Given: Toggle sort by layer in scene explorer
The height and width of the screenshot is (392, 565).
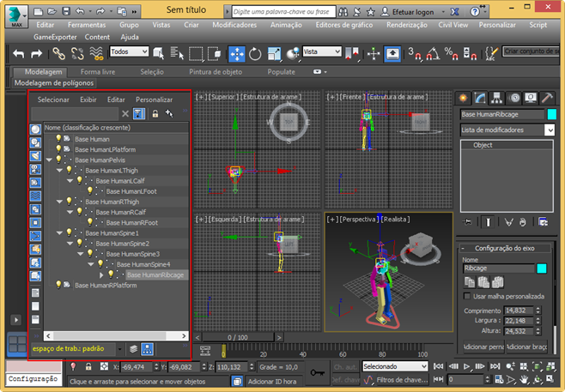Looking at the screenshot, I should point(133,349).
